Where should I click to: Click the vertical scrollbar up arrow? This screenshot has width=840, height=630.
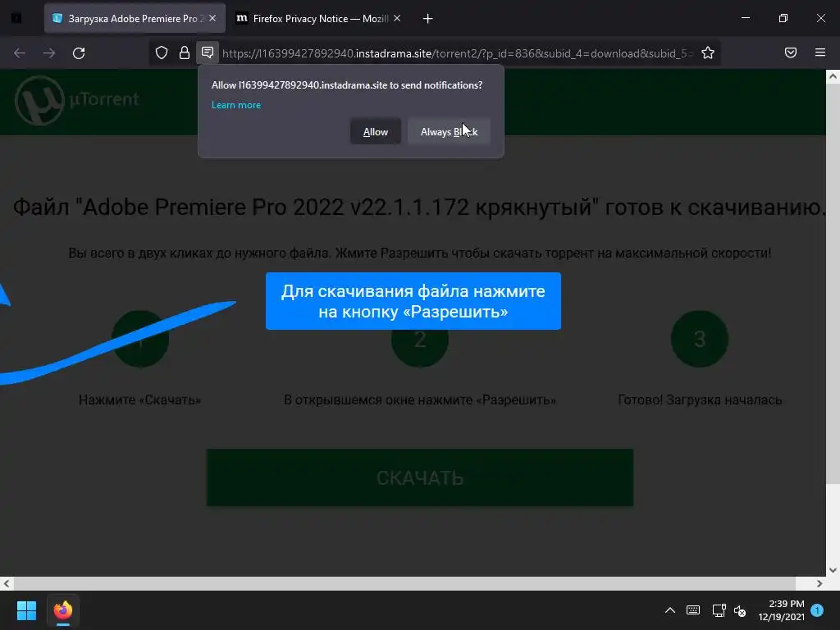pos(833,76)
